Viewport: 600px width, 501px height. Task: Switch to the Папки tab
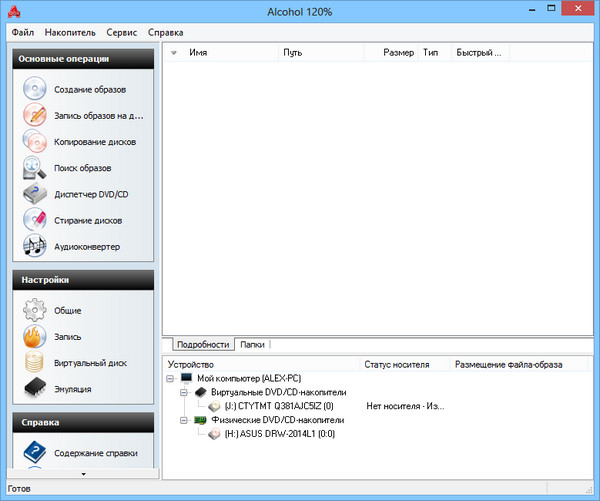[x=252, y=344]
